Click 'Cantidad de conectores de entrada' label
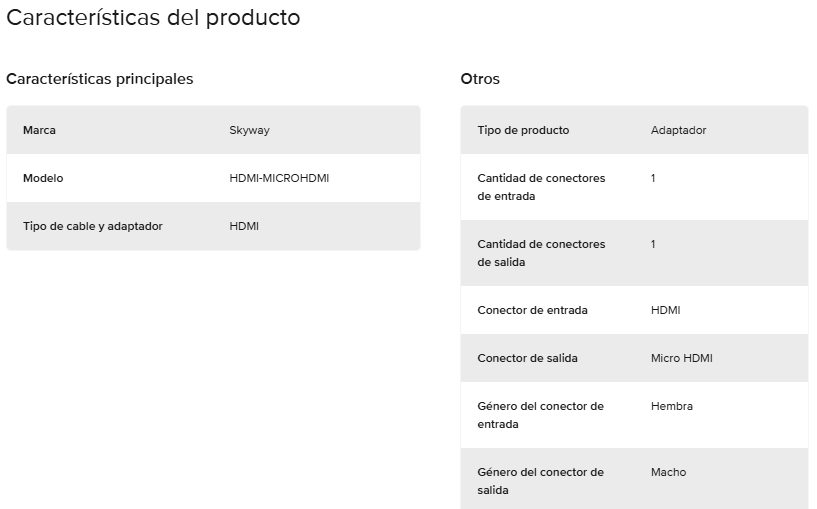The height and width of the screenshot is (509, 817). pos(541,187)
